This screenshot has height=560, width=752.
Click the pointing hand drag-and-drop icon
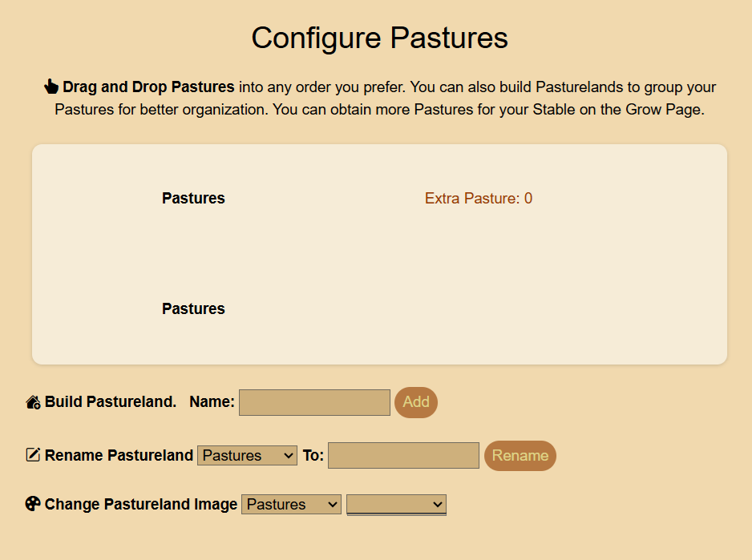[x=51, y=87]
